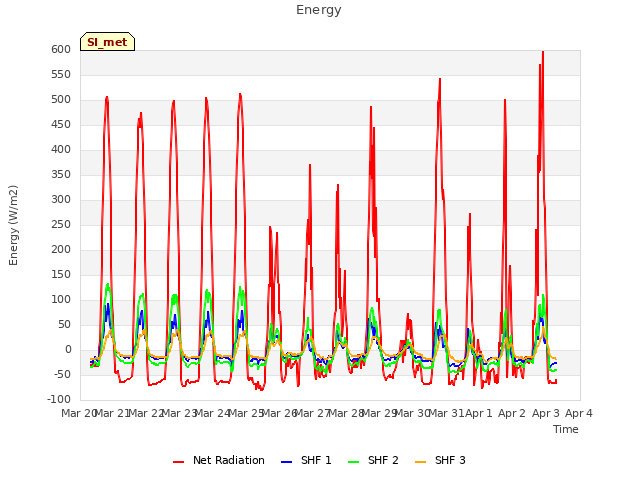
Task: Click the blue SHF 1 legend swatch
Action: (x=287, y=462)
